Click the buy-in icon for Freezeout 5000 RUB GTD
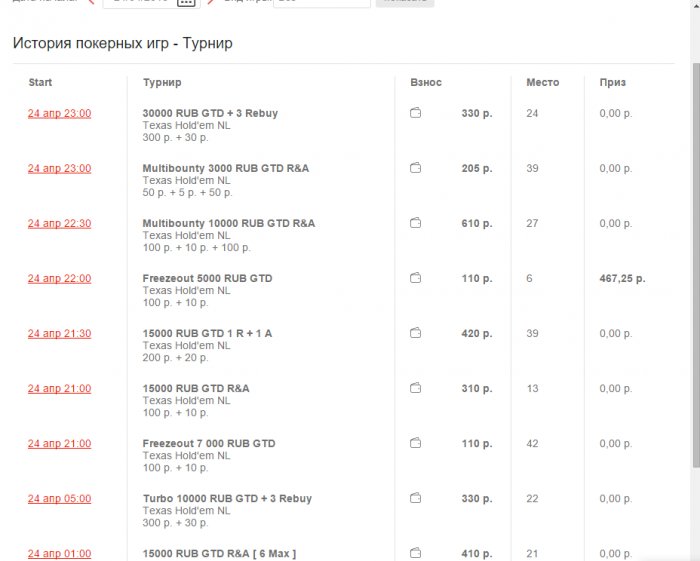The image size is (700, 561). pos(416,278)
